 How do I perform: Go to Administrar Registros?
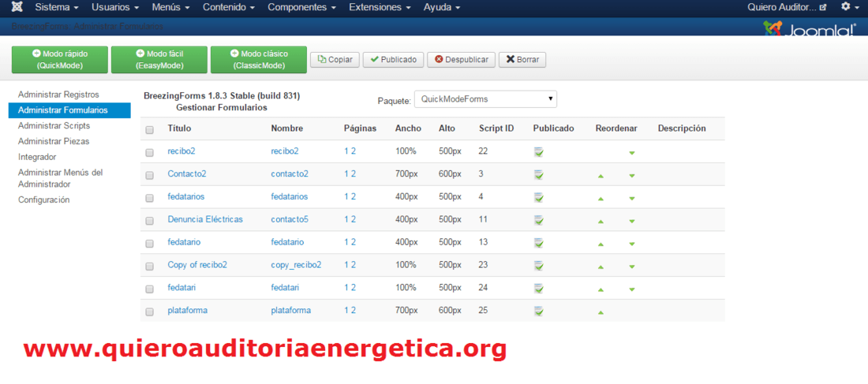[x=58, y=95]
